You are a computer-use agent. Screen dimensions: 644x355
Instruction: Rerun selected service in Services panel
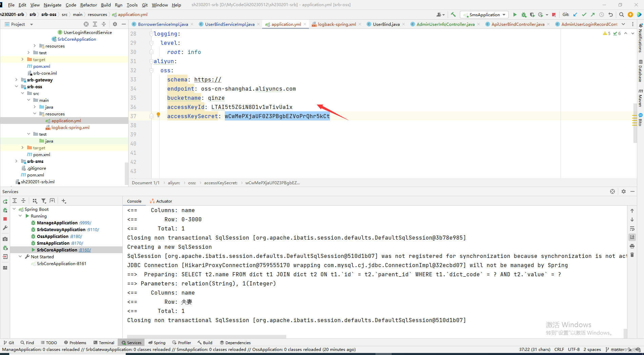pos(5,201)
